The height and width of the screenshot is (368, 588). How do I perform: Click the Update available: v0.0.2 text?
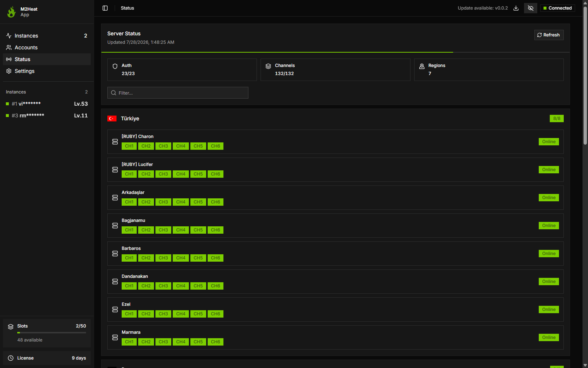tap(483, 8)
